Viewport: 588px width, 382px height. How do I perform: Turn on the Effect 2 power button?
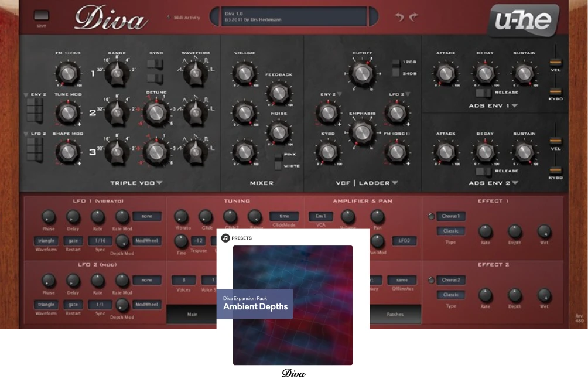[x=432, y=280]
